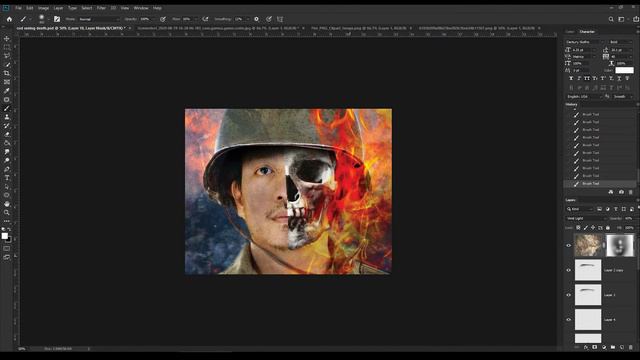640x360 pixels.
Task: Set the Character text color swatch
Action: pyautogui.click(x=624, y=70)
